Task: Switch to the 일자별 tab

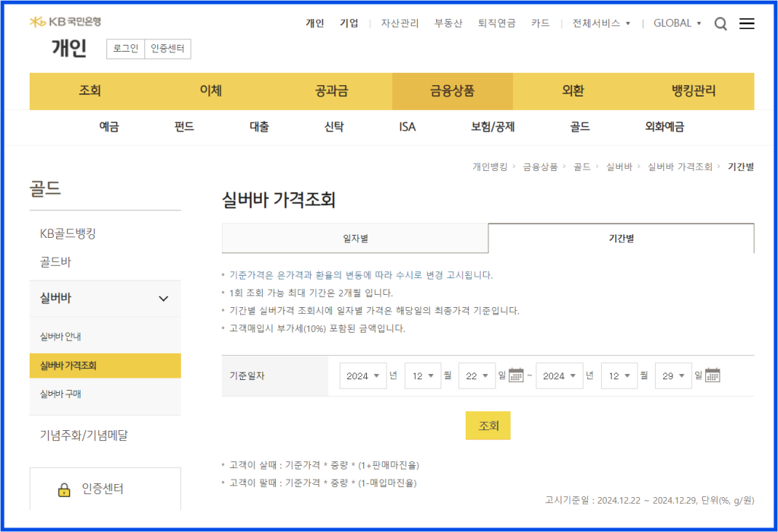Action: tap(355, 239)
